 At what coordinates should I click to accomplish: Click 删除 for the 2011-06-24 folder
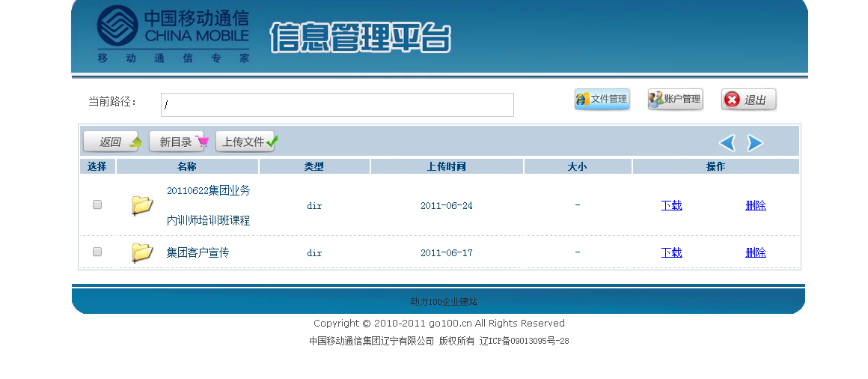point(756,205)
